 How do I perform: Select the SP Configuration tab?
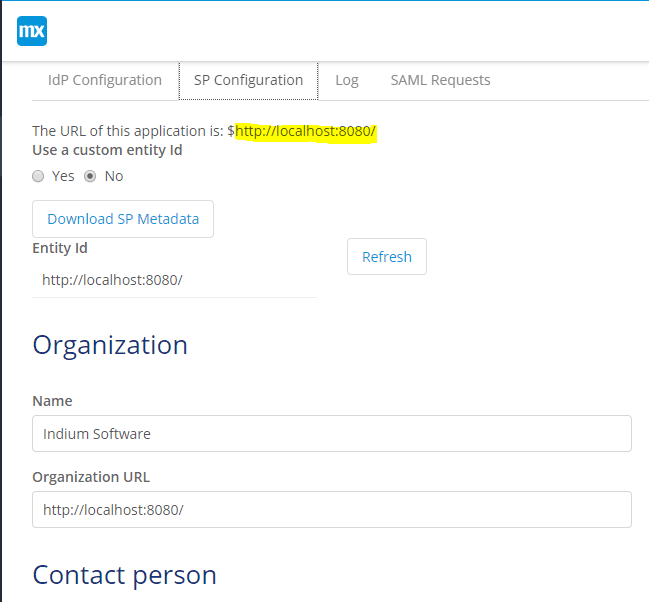[248, 80]
